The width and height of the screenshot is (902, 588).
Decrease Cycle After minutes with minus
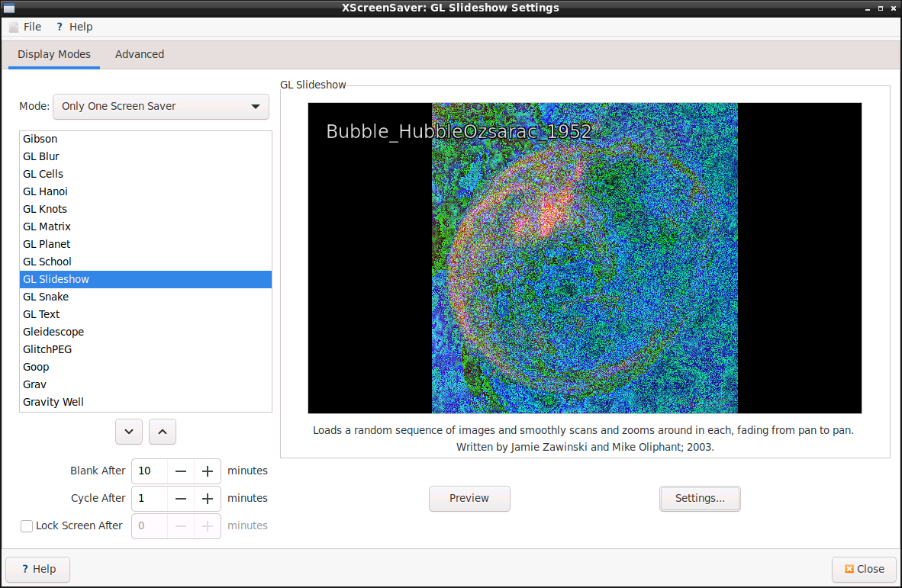coord(181,499)
